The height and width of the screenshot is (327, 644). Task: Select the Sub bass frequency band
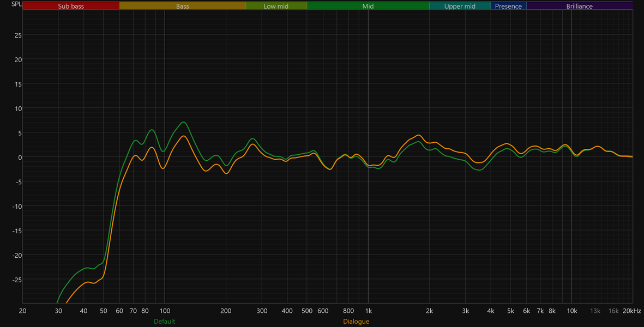71,6
